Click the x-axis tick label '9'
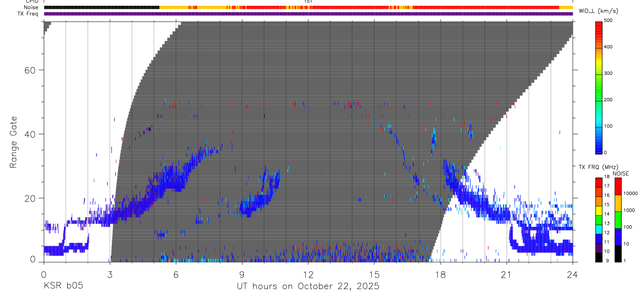 pos(242,274)
